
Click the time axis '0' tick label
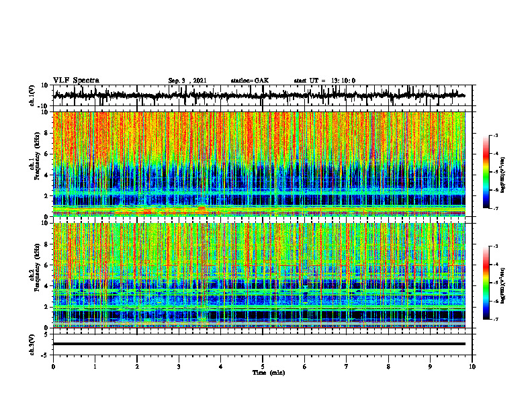pos(53,367)
